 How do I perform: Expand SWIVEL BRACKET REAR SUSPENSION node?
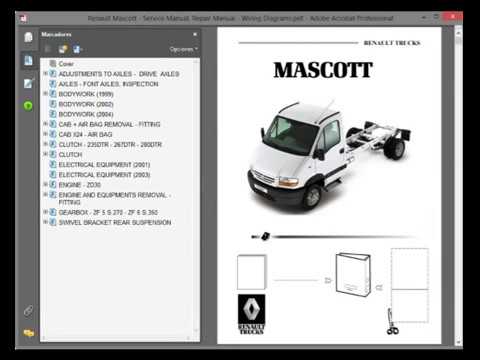click(45, 222)
